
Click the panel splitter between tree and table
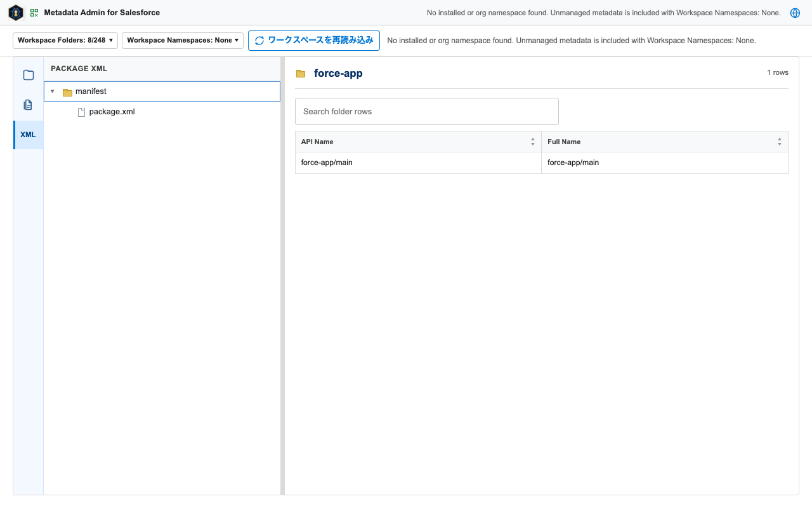tap(283, 276)
